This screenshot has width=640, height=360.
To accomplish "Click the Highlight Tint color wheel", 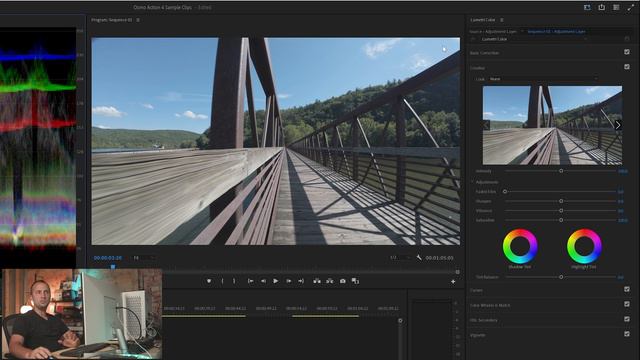I will 584,246.
